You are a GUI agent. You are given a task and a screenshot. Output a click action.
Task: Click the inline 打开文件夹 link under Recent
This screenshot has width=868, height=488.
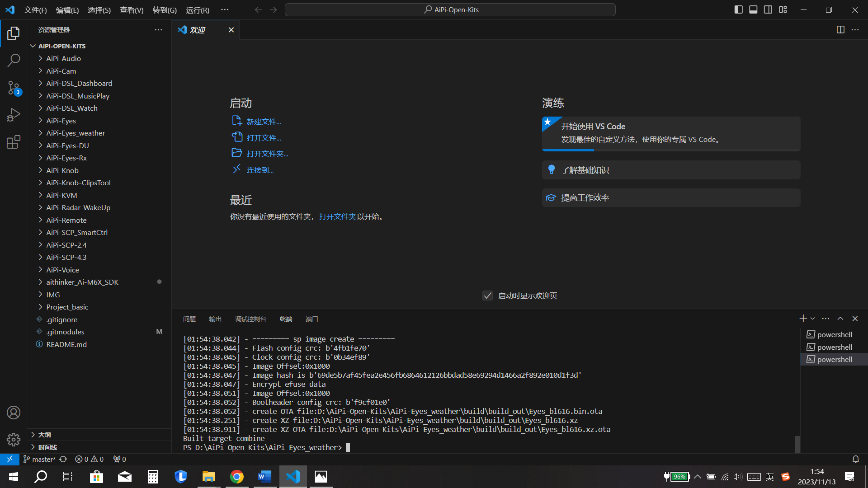pyautogui.click(x=337, y=217)
